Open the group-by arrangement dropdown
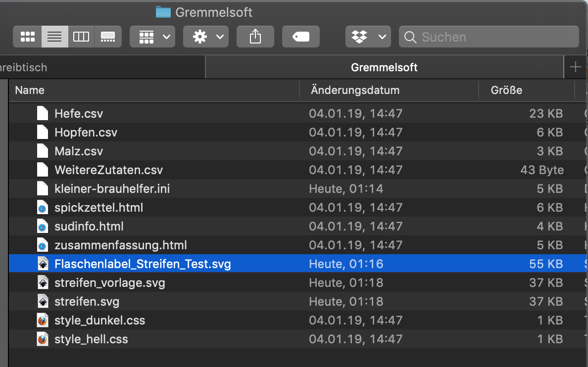Image resolution: width=588 pixels, height=367 pixels. 152,37
